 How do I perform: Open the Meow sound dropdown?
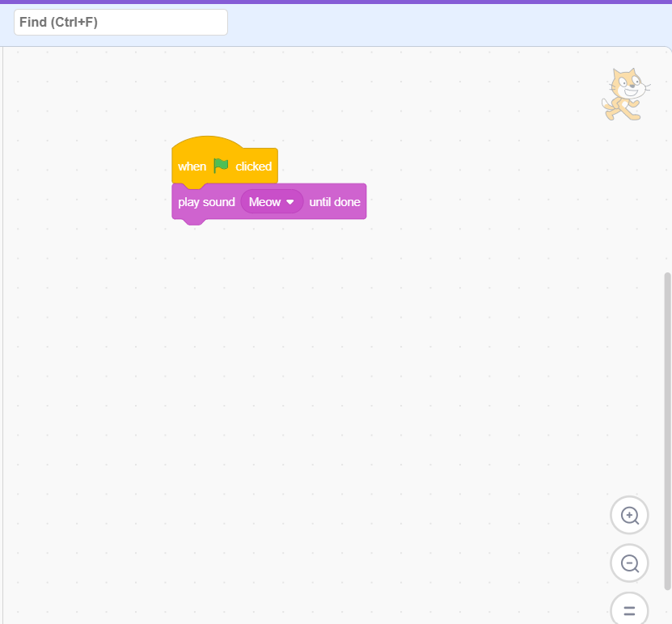[272, 202]
